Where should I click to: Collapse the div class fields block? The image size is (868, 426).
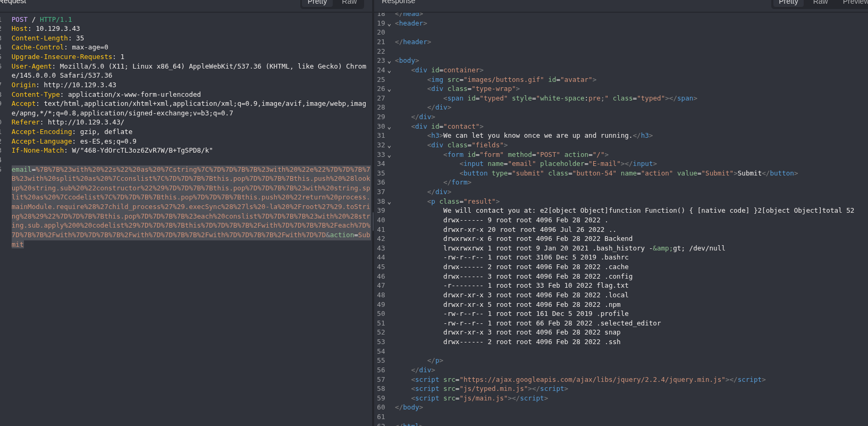(389, 146)
